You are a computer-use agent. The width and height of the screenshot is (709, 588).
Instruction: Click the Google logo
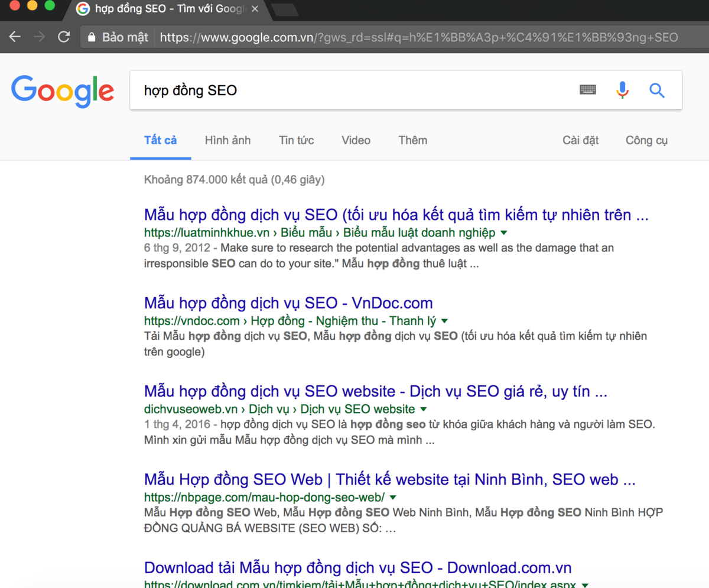(x=63, y=92)
